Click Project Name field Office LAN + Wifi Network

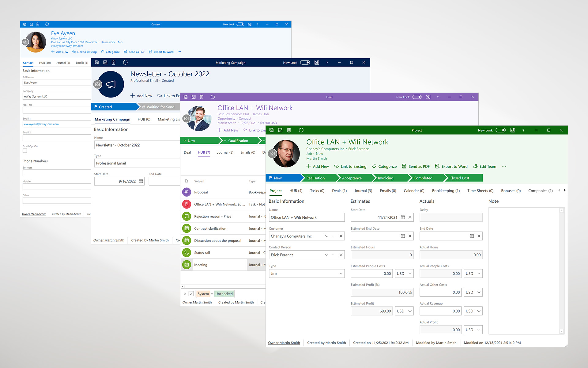307,217
